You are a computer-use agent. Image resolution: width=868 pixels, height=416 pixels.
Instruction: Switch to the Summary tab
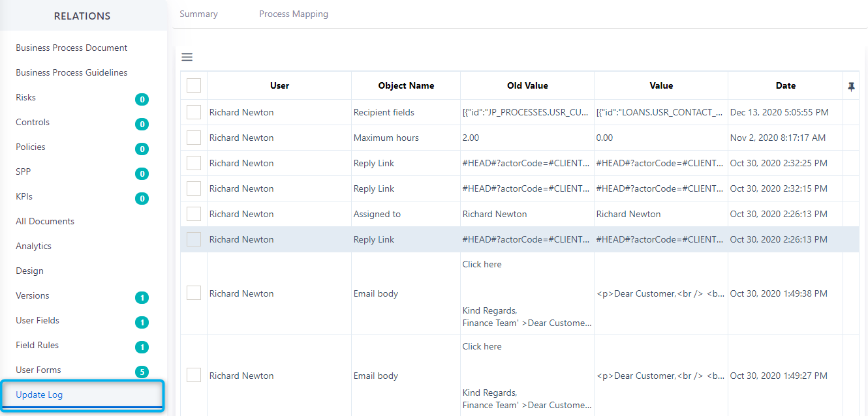(x=198, y=14)
